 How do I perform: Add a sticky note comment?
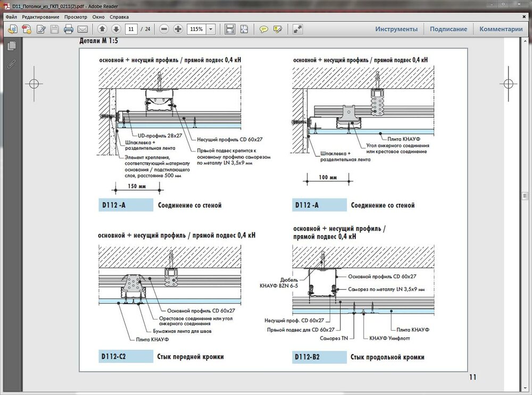tap(264, 29)
